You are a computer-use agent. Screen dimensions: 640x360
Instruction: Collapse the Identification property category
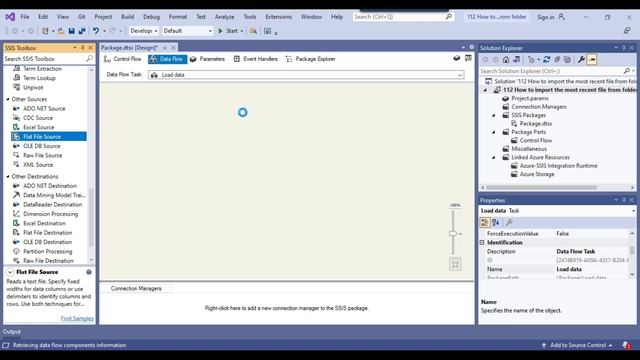(482, 242)
